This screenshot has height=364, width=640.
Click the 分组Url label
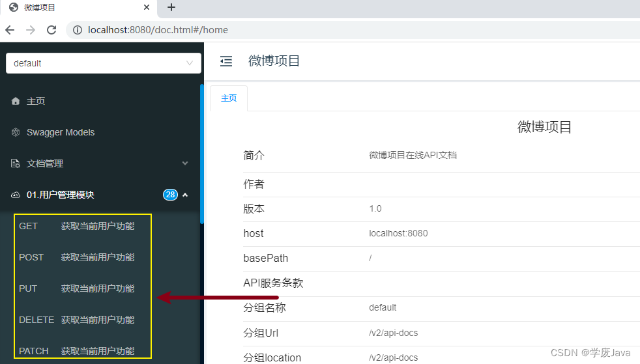pyautogui.click(x=261, y=333)
